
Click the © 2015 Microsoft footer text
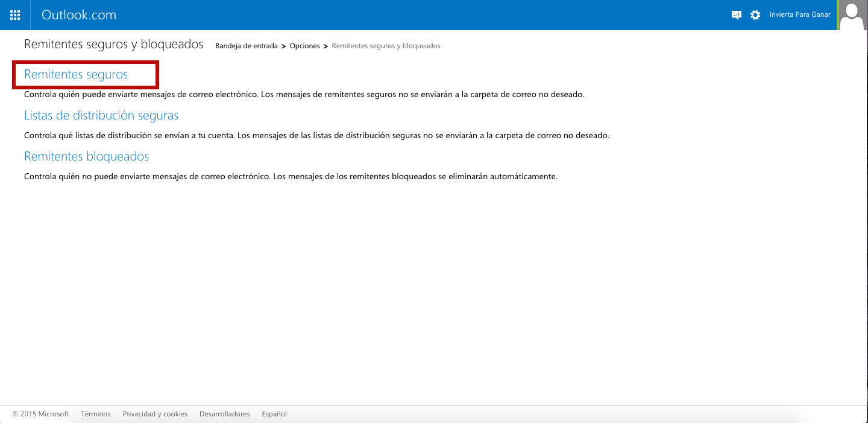coord(41,414)
